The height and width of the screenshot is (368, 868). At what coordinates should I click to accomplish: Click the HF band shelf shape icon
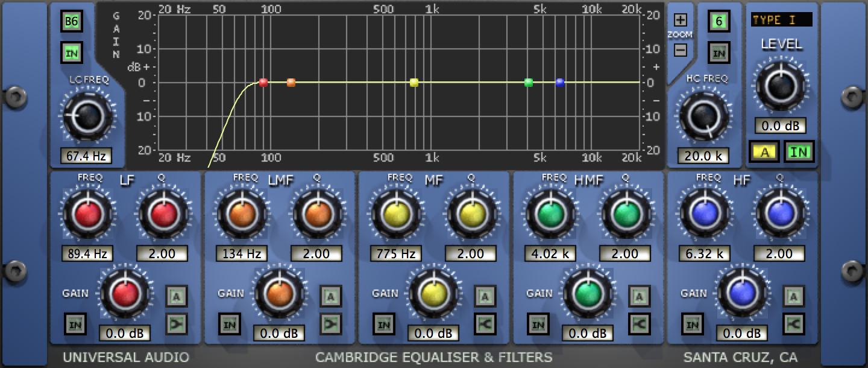(794, 324)
